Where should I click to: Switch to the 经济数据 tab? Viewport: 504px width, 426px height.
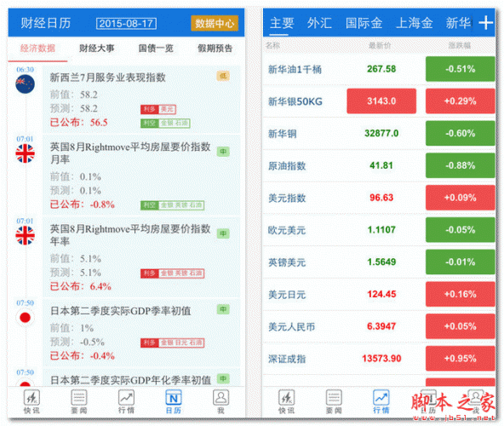tap(37, 49)
